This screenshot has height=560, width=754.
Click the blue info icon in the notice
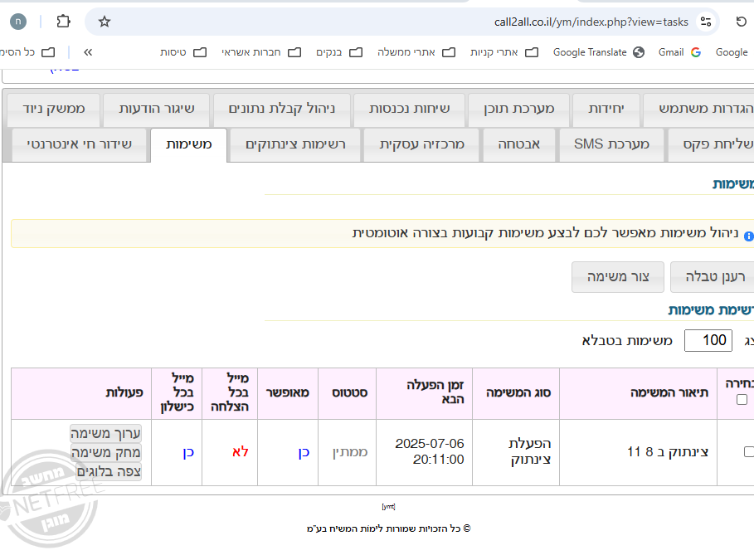point(748,236)
